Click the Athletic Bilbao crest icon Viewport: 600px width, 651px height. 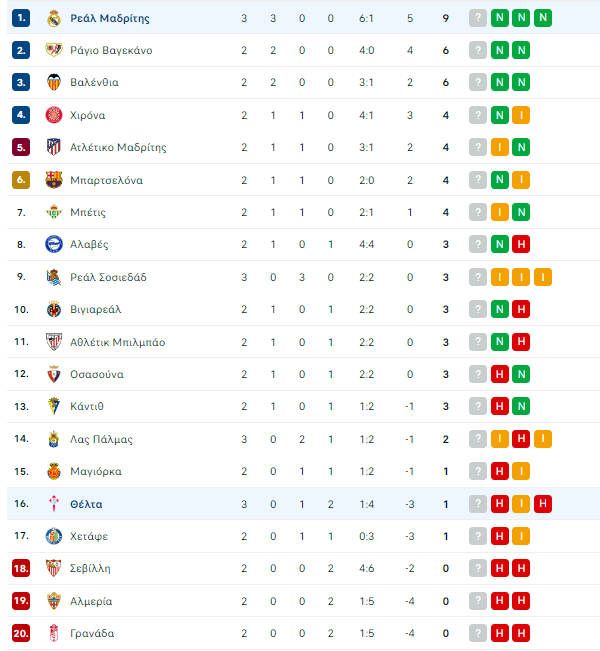pyautogui.click(x=54, y=342)
